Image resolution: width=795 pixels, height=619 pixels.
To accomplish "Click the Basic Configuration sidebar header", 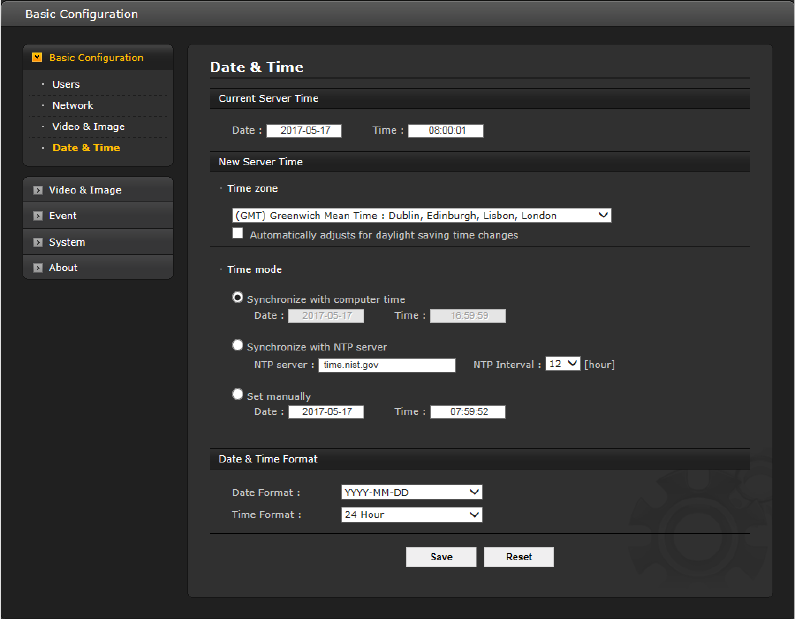I will coord(98,57).
